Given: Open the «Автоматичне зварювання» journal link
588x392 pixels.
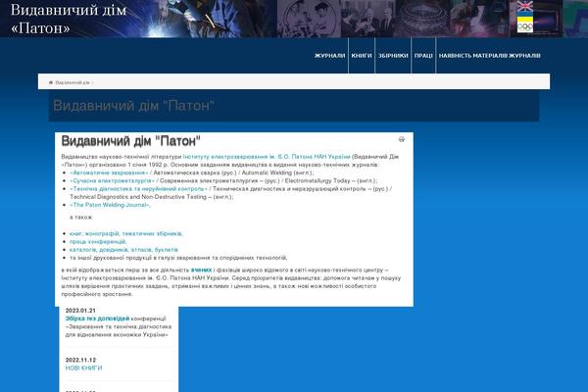Looking at the screenshot, I should [109, 172].
